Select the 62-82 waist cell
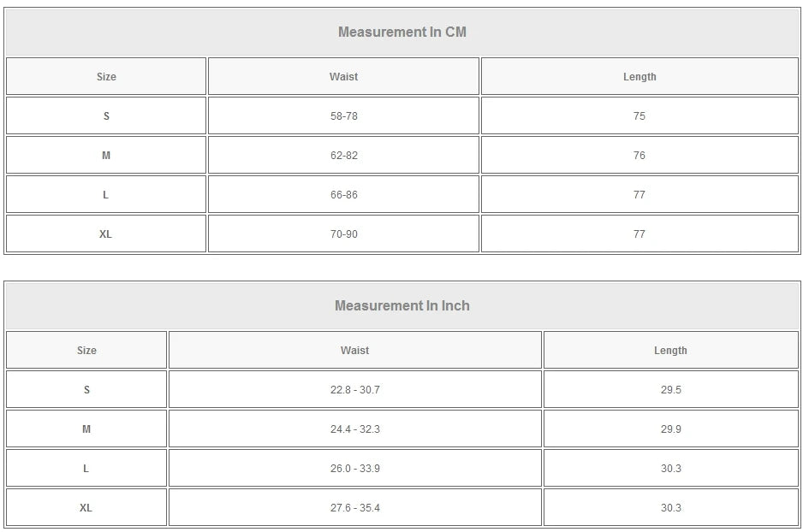Screen dimensions: 803x532 pos(343,156)
